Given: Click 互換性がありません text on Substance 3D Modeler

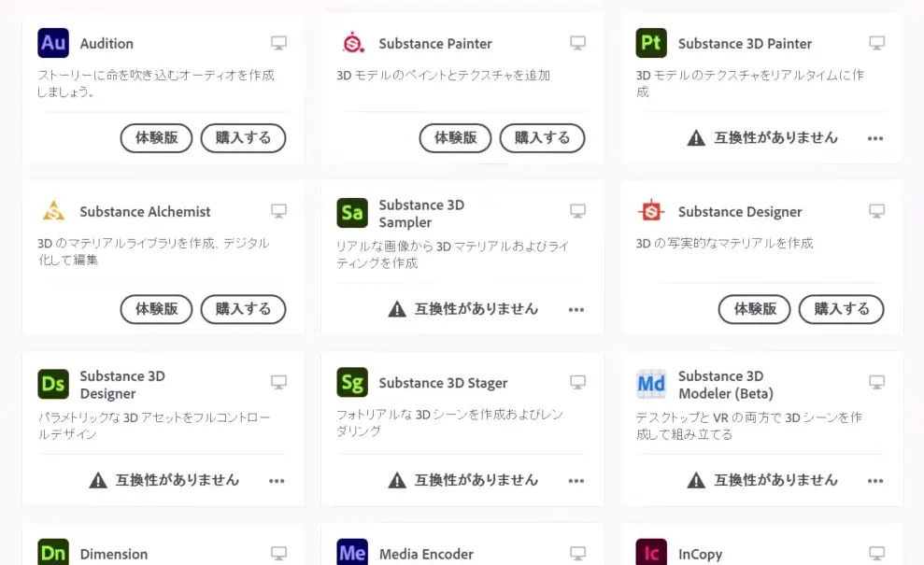Looking at the screenshot, I should (775, 480).
